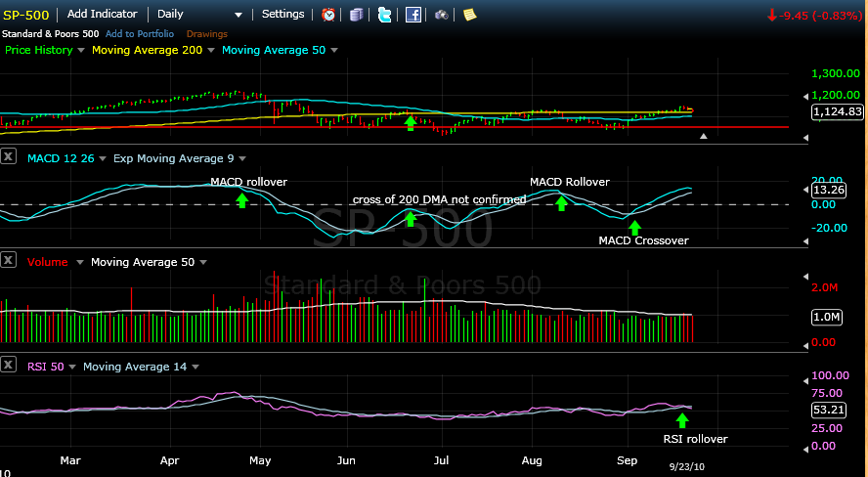Expand the Moving Average 200 options arrow
868x477 pixels.
tap(210, 50)
